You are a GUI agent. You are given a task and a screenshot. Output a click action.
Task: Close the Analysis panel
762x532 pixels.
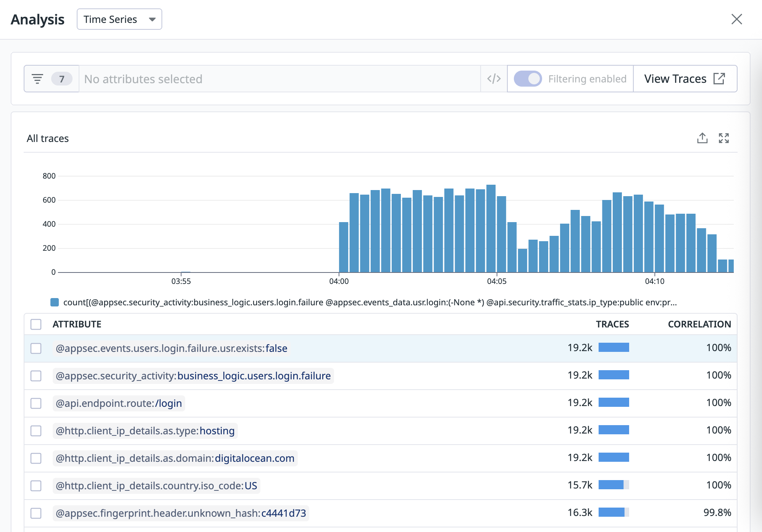[736, 19]
